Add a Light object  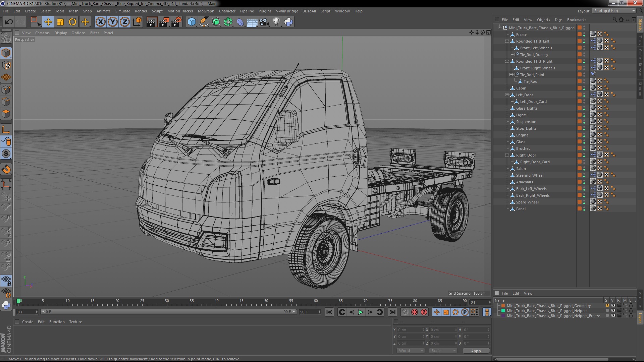point(276,22)
